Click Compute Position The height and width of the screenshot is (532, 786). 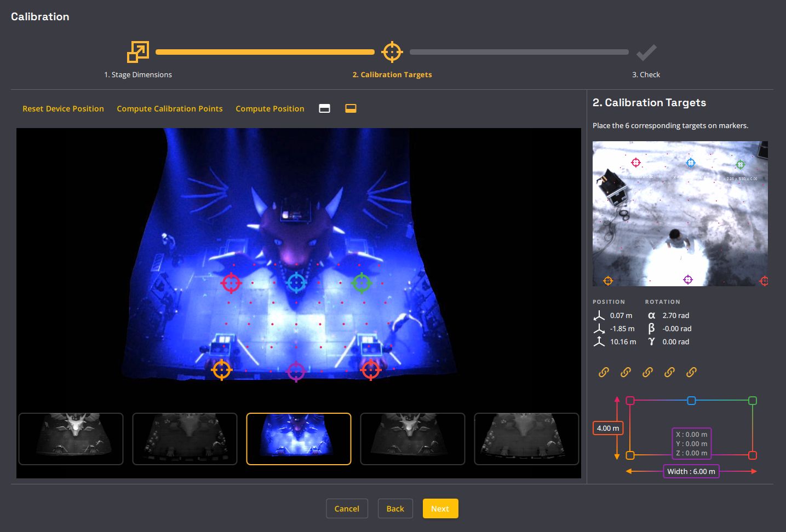[269, 108]
